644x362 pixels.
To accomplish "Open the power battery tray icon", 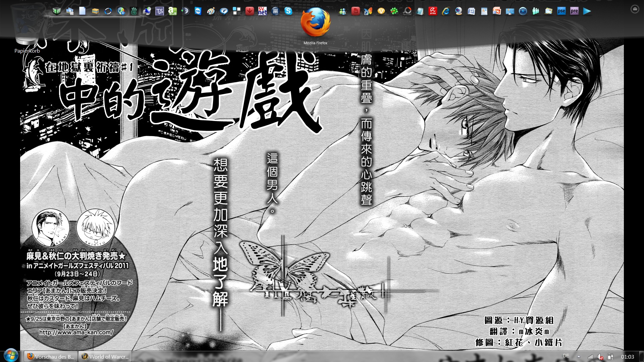I will click(x=610, y=357).
